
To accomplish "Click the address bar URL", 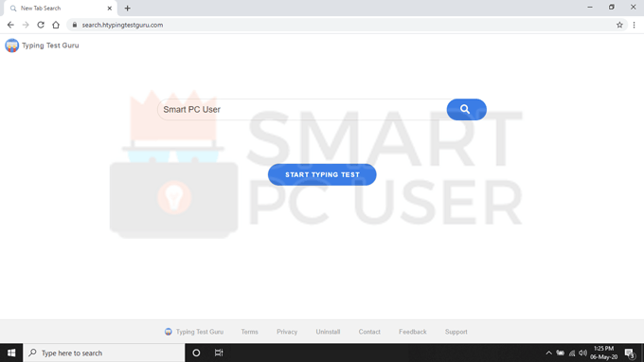I will (x=122, y=25).
